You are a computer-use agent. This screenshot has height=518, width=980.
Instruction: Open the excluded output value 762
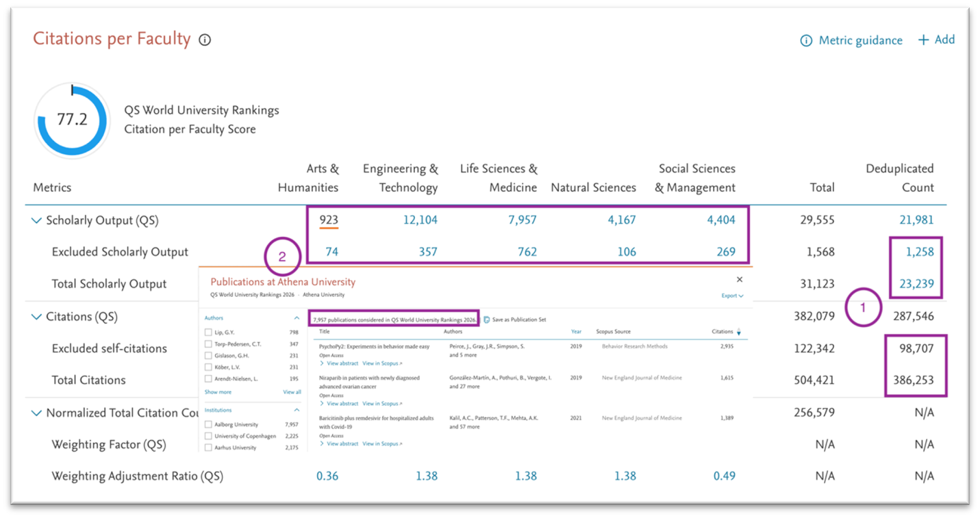click(x=527, y=252)
